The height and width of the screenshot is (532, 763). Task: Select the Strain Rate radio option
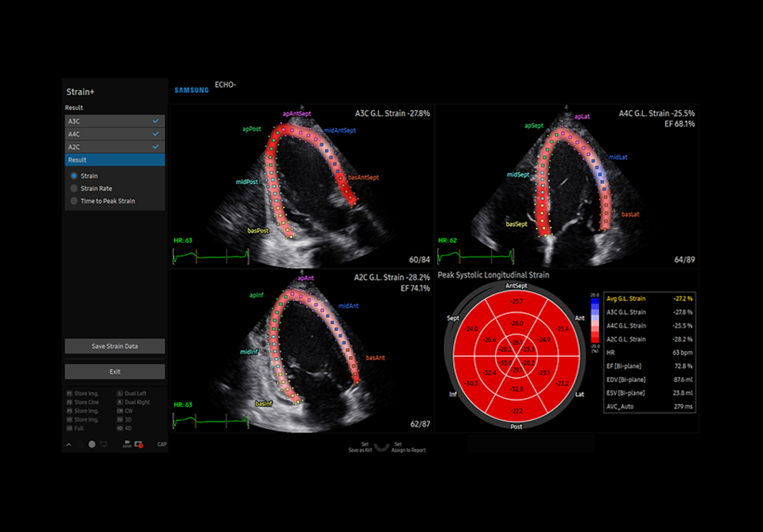tap(74, 189)
